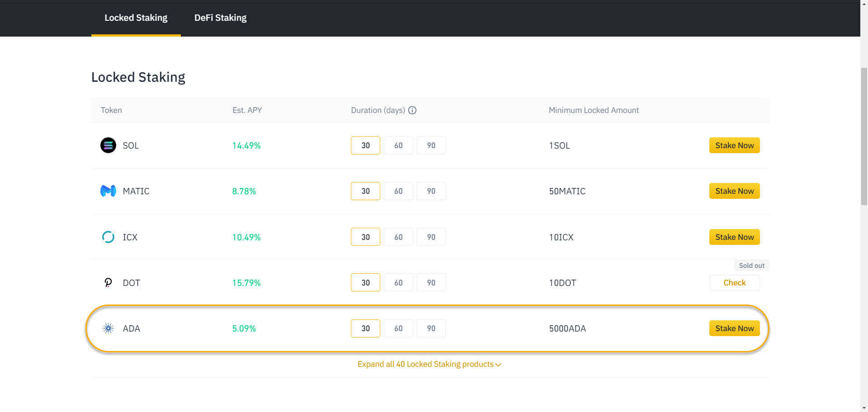This screenshot has width=868, height=412.
Task: Select 60 days duration for MATIC
Action: pos(398,191)
